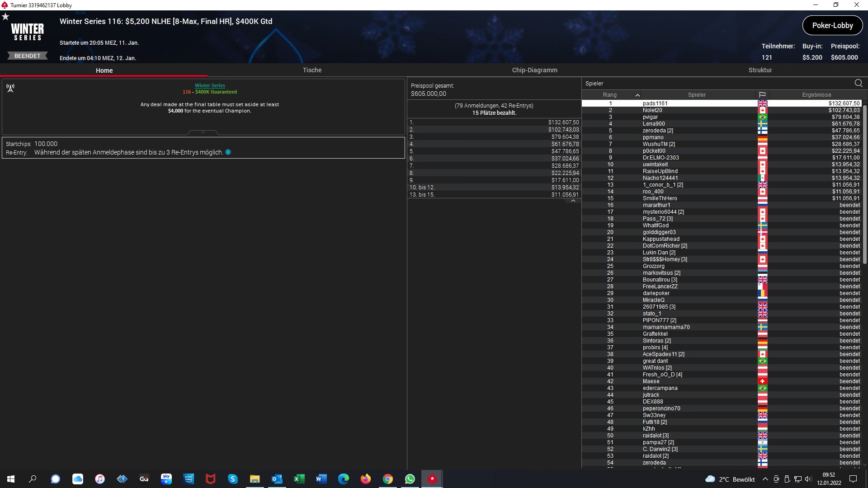Click the flag column header icon

click(762, 95)
